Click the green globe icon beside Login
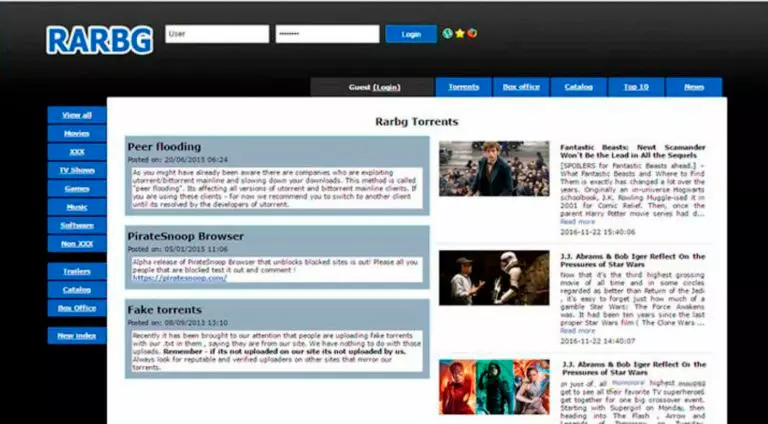This screenshot has height=424, width=768. (448, 33)
